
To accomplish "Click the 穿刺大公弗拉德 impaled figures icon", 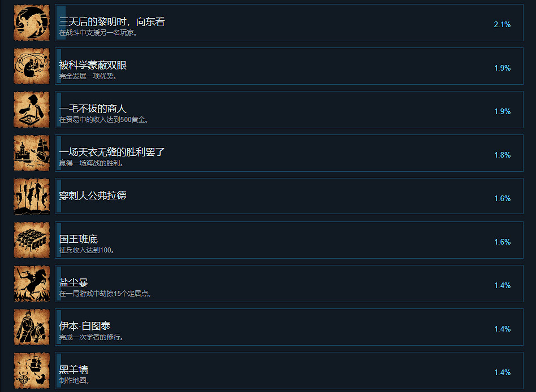I will coord(32,197).
